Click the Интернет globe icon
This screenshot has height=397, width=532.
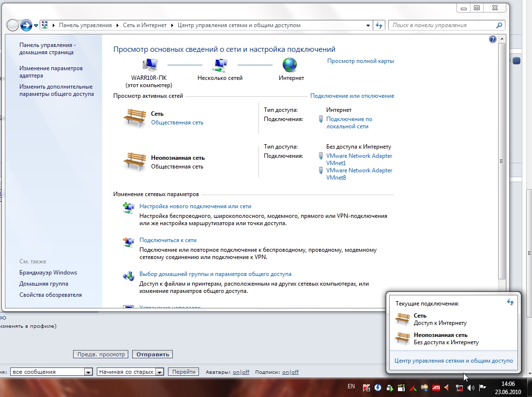pos(290,65)
